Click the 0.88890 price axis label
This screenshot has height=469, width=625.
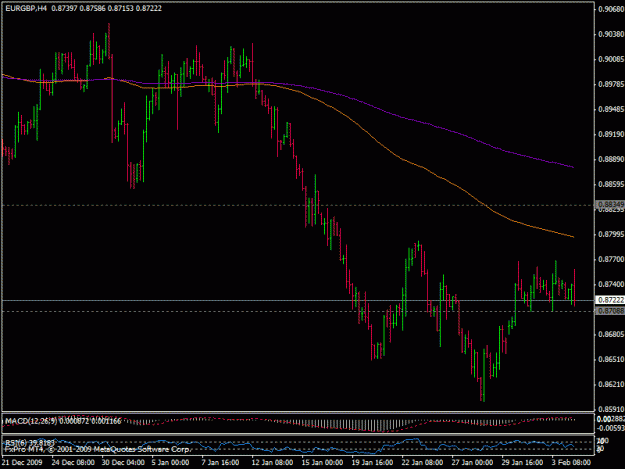[x=611, y=159]
